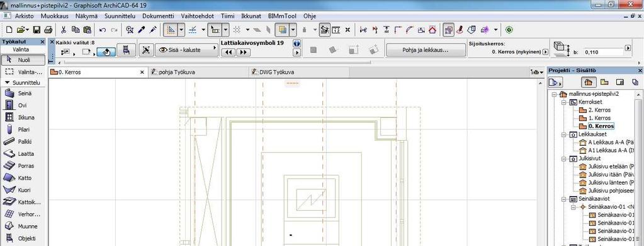Open the Arkisto menu
Screen dimensions: 644x246
point(24,16)
